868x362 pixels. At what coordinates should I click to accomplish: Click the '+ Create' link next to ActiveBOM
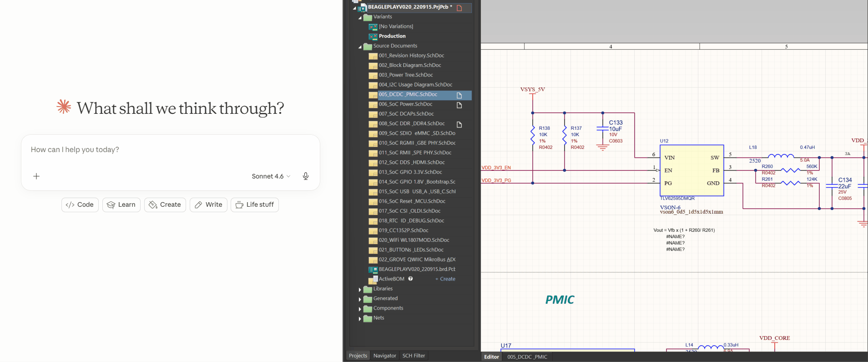click(445, 279)
